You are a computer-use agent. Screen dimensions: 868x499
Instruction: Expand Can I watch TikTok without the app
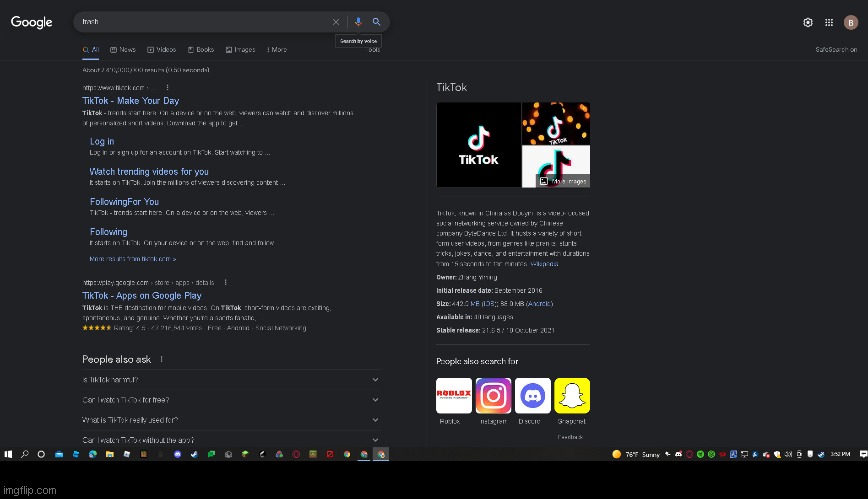[x=231, y=440]
